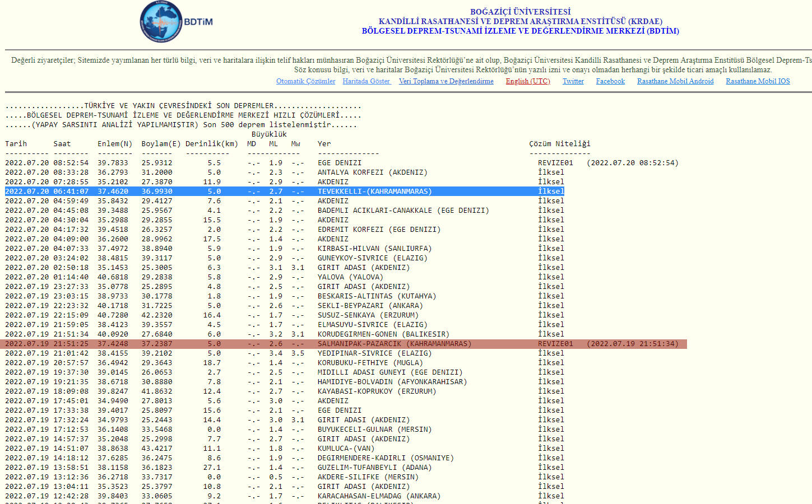Screen dimensions: 812x504
Task: Click REVIZE01 status for EGE DENIZI 08:52:54
Action: click(x=555, y=163)
